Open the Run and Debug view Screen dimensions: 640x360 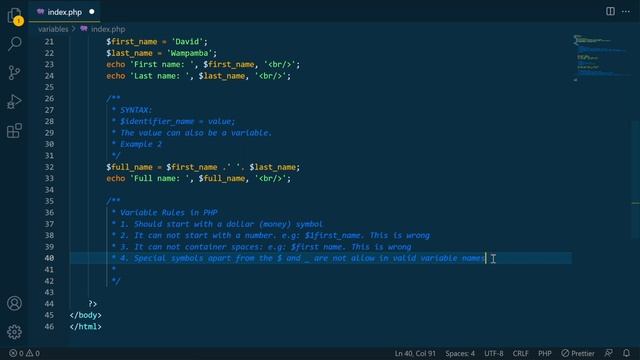tap(14, 102)
